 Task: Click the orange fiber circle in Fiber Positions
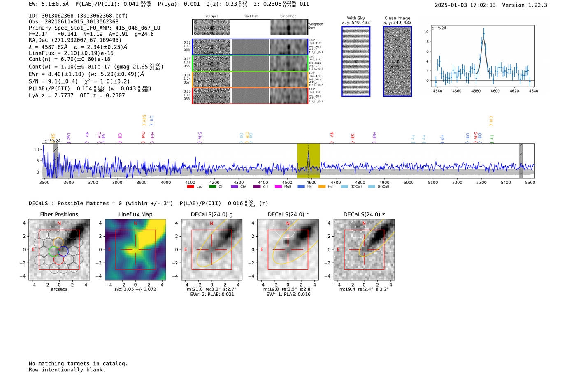[x=58, y=243]
